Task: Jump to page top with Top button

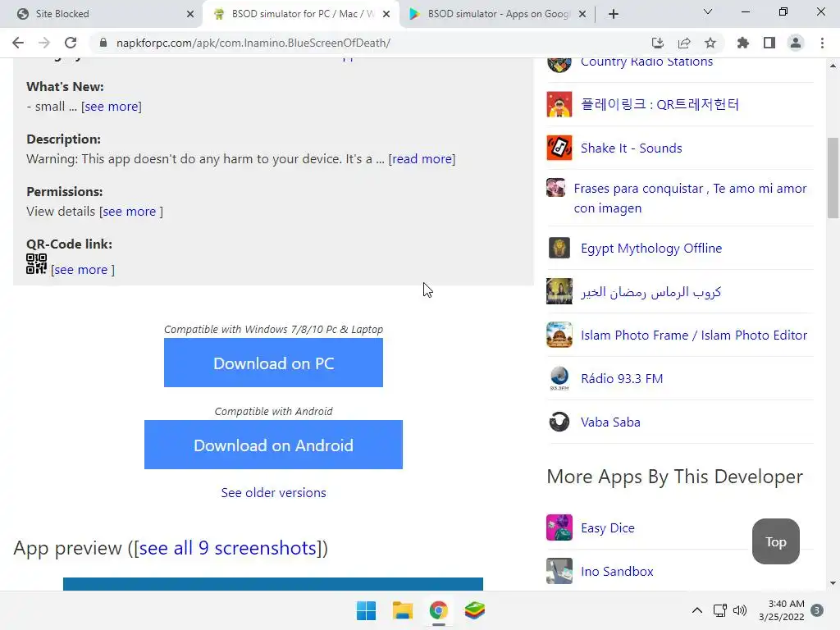Action: click(776, 541)
